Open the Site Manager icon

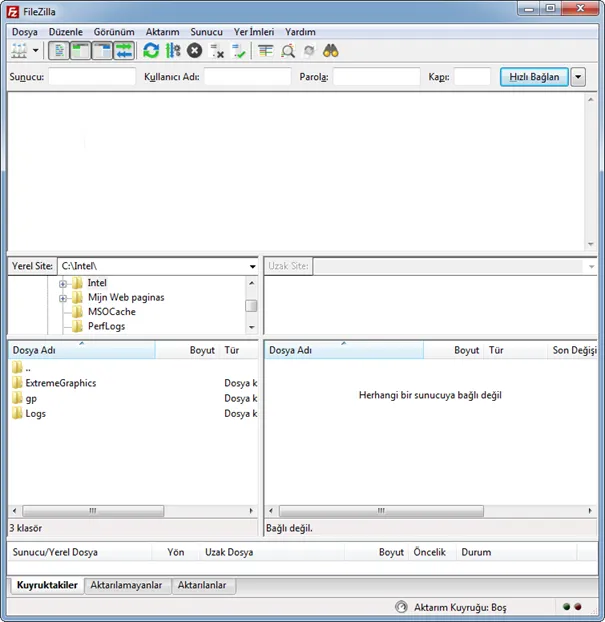pyautogui.click(x=19, y=51)
